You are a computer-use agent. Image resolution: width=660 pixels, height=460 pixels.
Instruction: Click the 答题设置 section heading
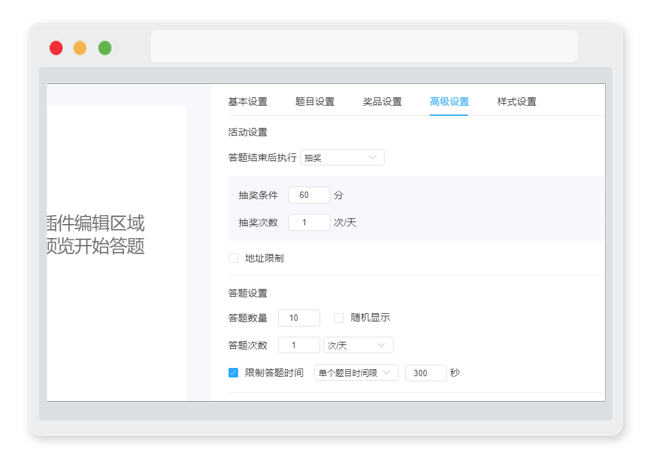click(248, 293)
